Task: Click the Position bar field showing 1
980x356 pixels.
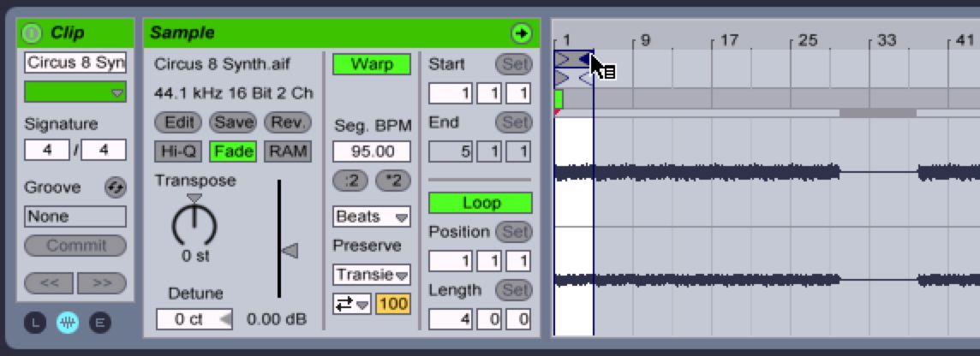Action: pyautogui.click(x=450, y=262)
